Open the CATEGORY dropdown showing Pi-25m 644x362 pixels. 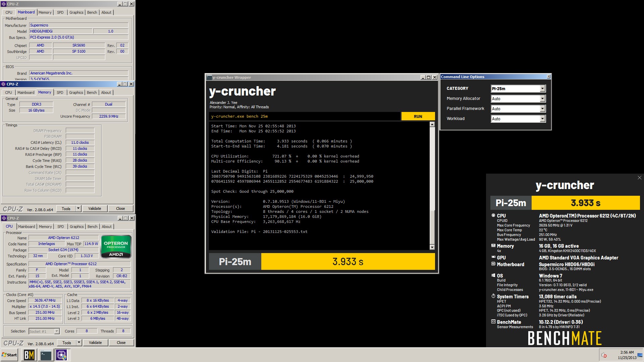[x=542, y=88]
